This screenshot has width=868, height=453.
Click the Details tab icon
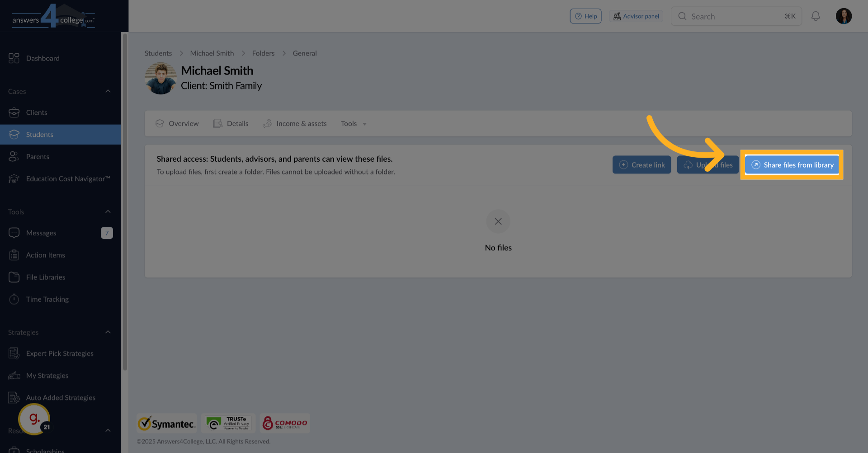[x=218, y=123]
